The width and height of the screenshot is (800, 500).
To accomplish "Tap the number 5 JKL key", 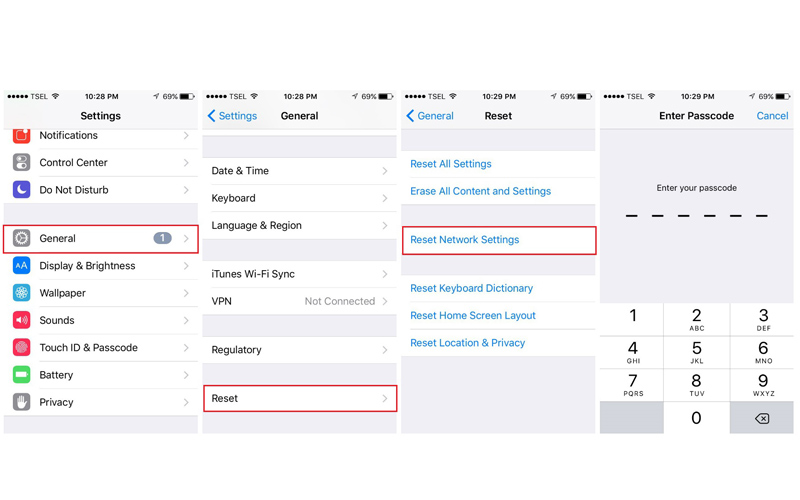I will (696, 352).
